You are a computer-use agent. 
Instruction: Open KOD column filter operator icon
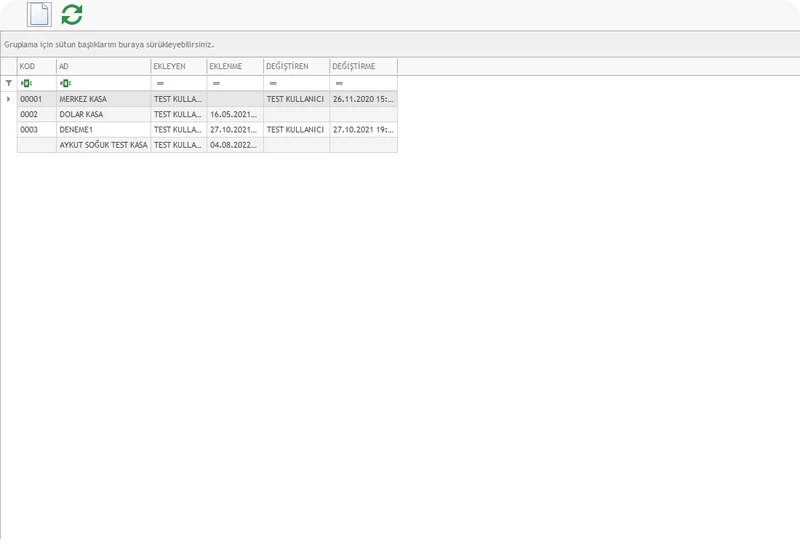pyautogui.click(x=26, y=83)
